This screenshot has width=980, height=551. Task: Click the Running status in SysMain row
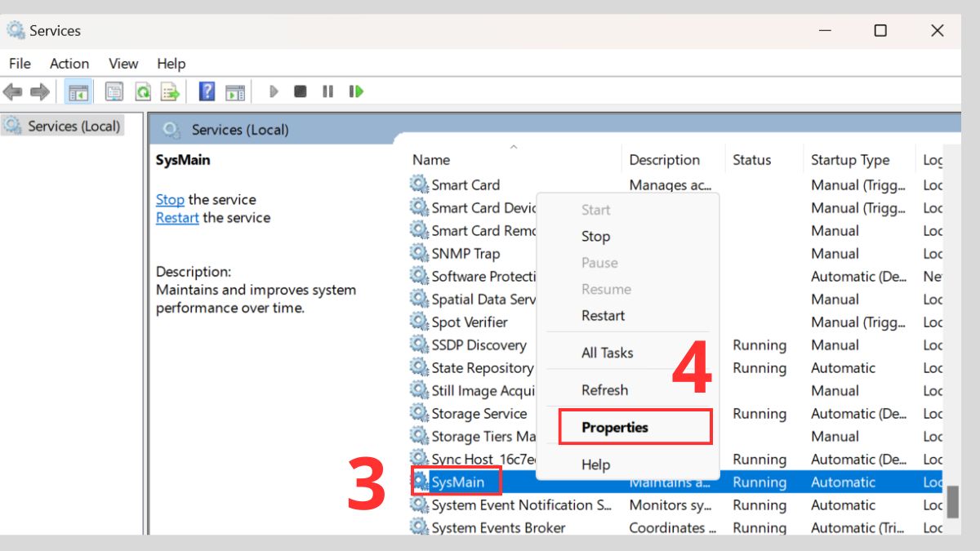[759, 482]
